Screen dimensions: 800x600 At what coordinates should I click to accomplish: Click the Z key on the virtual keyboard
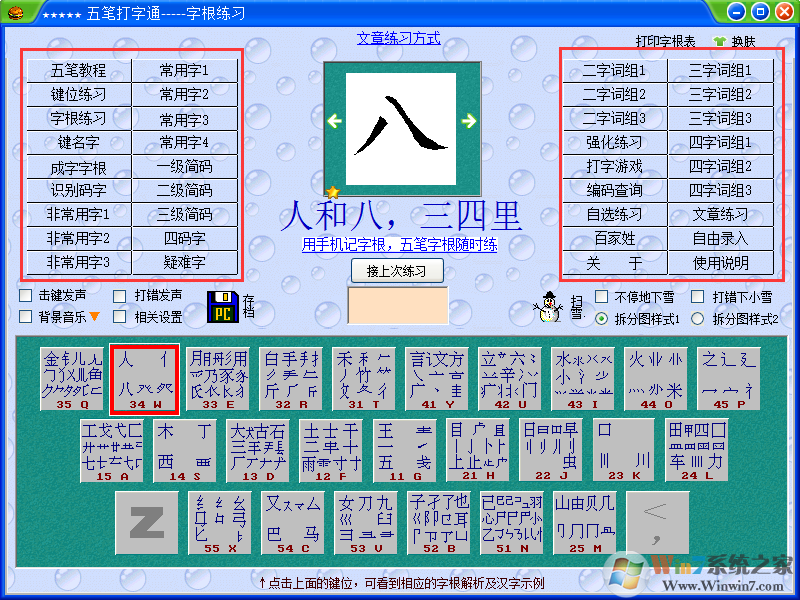coord(145,522)
